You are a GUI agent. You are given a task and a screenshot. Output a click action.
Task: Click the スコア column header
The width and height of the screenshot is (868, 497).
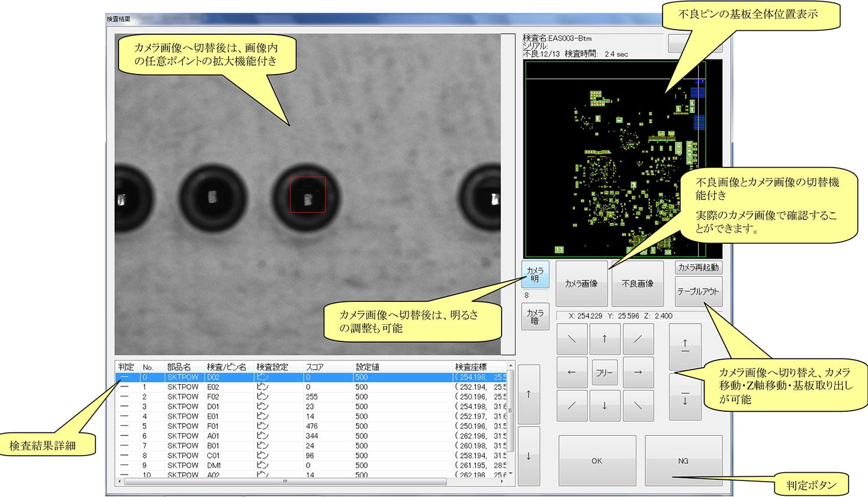(x=314, y=367)
